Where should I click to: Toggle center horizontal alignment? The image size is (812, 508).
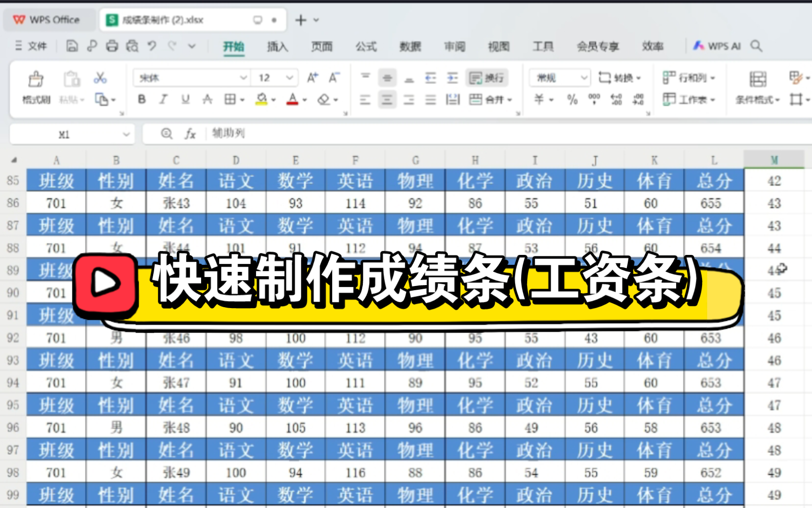386,99
